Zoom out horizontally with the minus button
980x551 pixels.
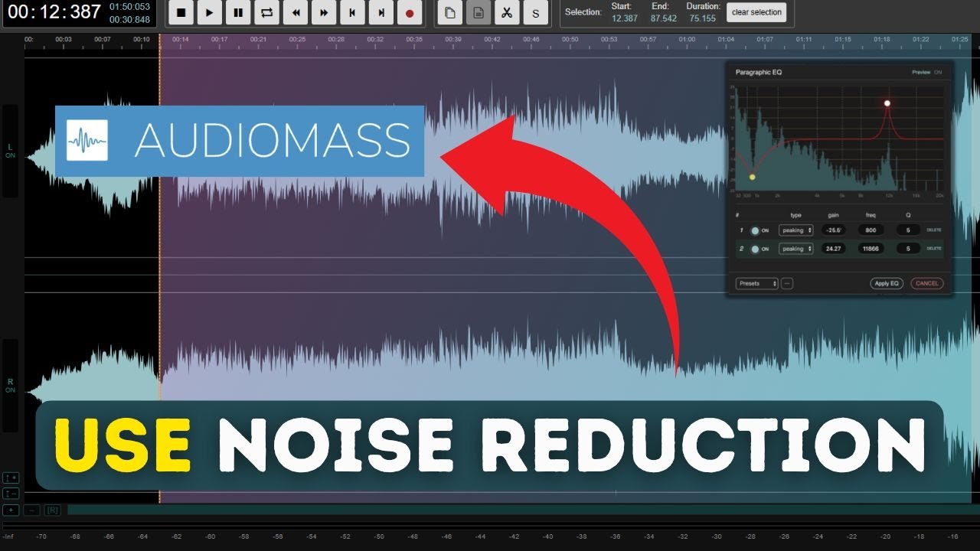pos(32,510)
